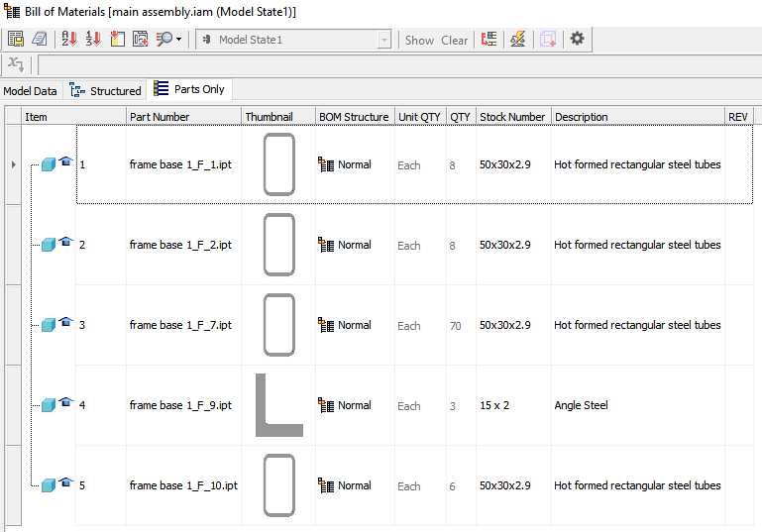Click the Item column header
762x532 pixels.
(74, 117)
